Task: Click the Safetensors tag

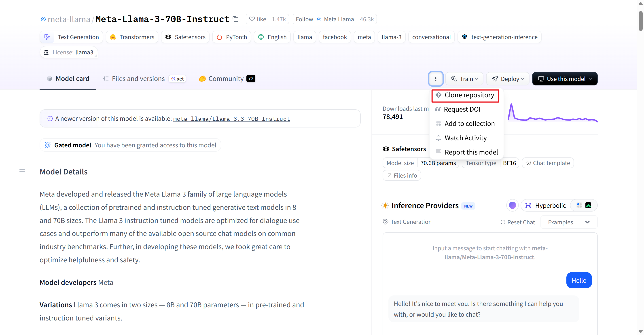Action: 185,37
